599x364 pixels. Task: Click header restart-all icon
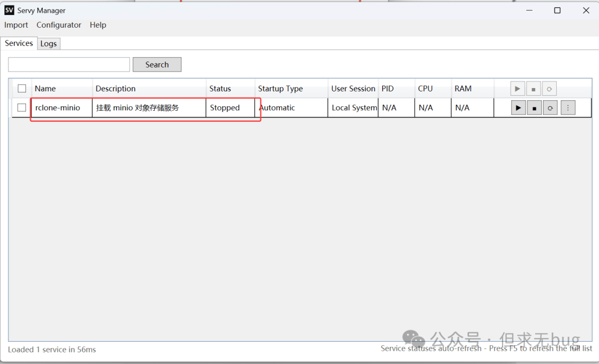click(549, 89)
